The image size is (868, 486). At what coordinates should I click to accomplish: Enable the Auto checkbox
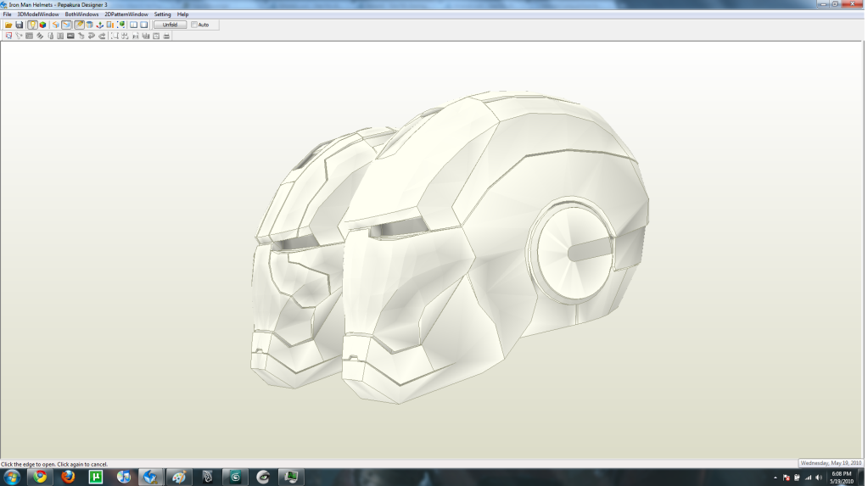pyautogui.click(x=194, y=25)
